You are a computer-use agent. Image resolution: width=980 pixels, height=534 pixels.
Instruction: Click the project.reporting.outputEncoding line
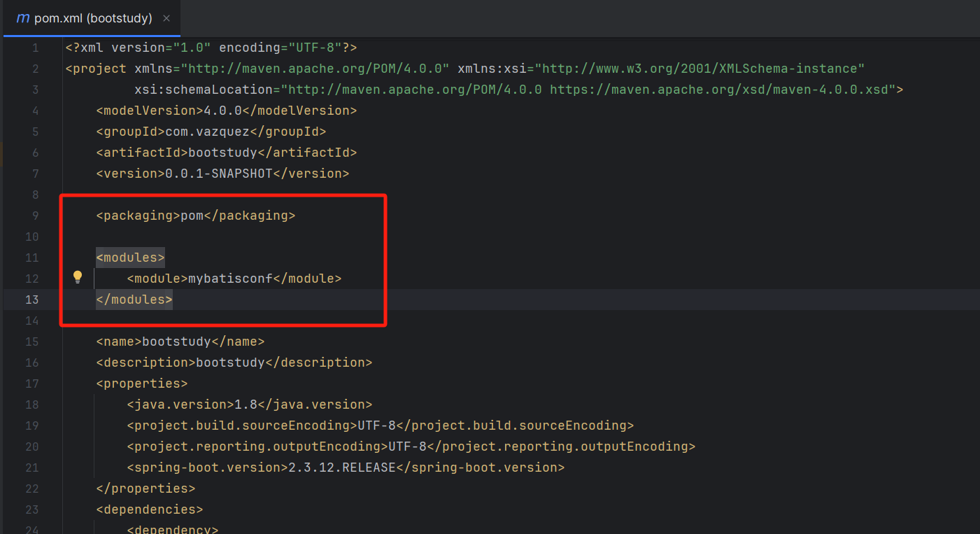[411, 447]
